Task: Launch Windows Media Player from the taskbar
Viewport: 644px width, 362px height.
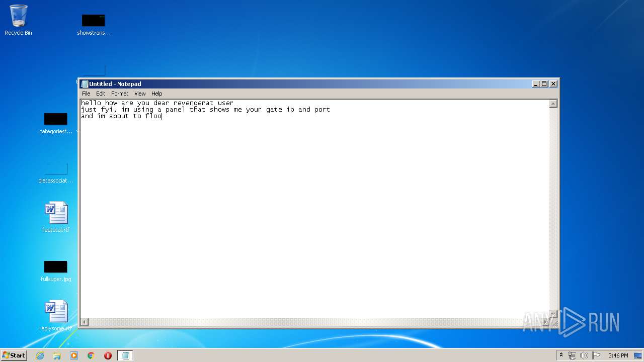Action: tap(74, 355)
